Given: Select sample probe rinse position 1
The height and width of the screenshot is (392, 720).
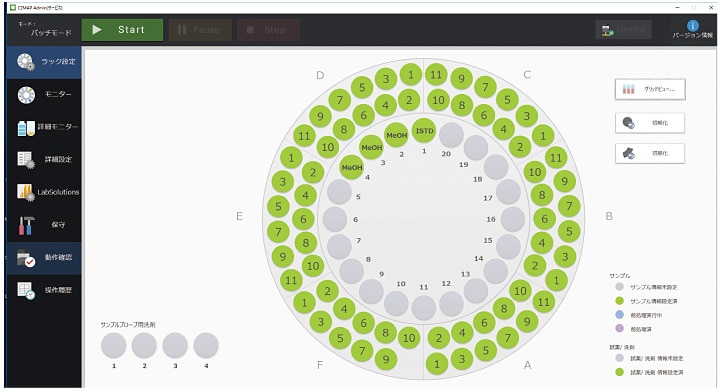Looking at the screenshot, I should (x=113, y=346).
